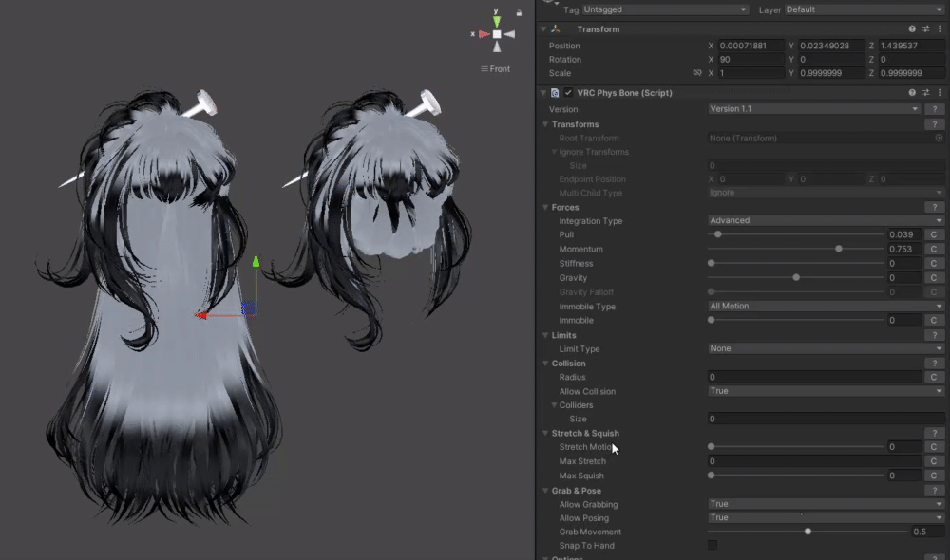Click the Grab Movement slider handle
The image size is (950, 560).
tap(807, 532)
